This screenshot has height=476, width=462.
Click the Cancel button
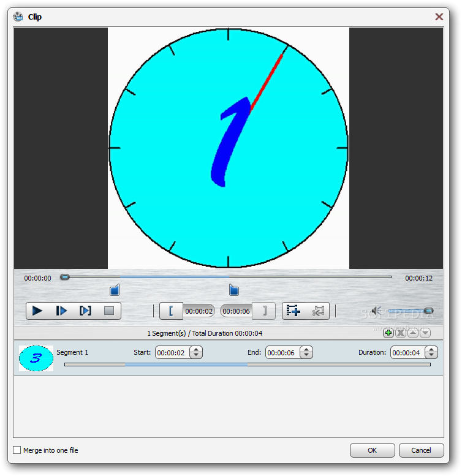[x=421, y=450]
